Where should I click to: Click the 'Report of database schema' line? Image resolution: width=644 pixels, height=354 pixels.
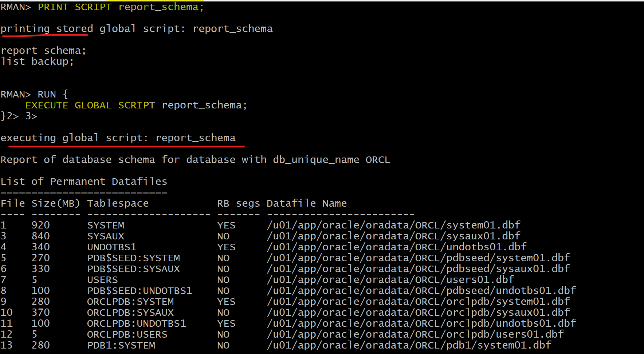195,160
